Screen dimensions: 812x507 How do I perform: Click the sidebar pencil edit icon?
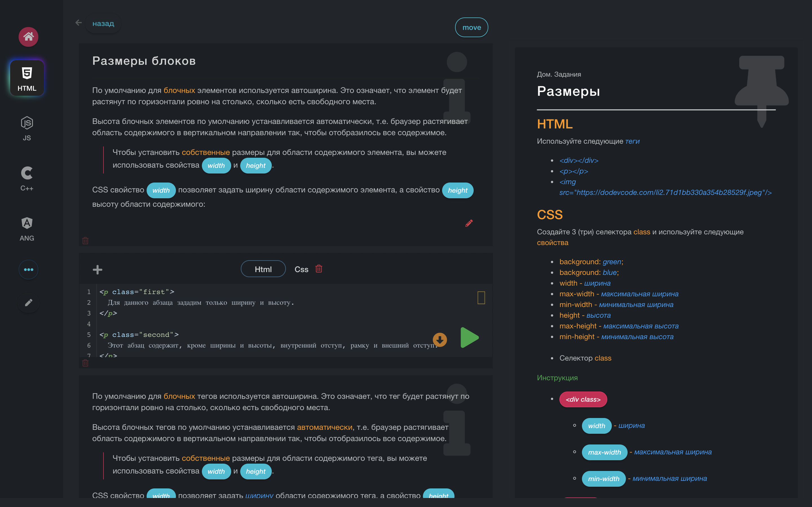28,303
